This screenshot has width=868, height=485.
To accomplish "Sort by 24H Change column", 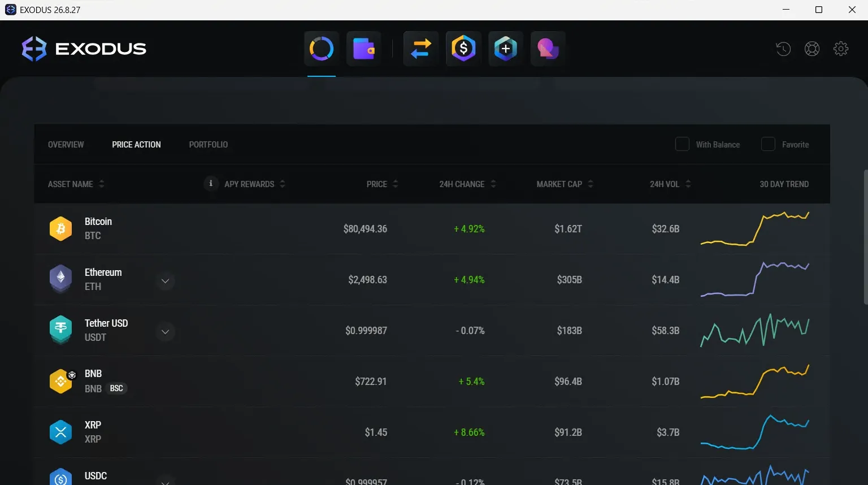I will point(468,184).
